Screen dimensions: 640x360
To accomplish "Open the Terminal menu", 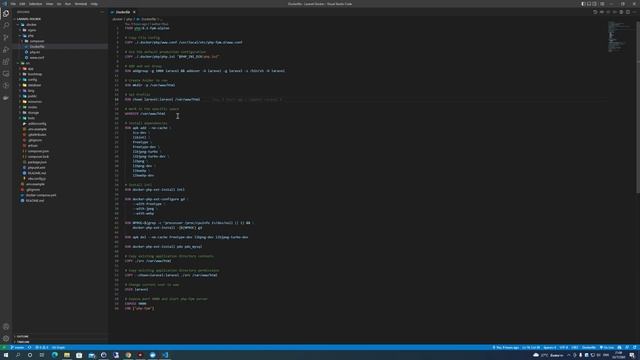I will click(80, 4).
